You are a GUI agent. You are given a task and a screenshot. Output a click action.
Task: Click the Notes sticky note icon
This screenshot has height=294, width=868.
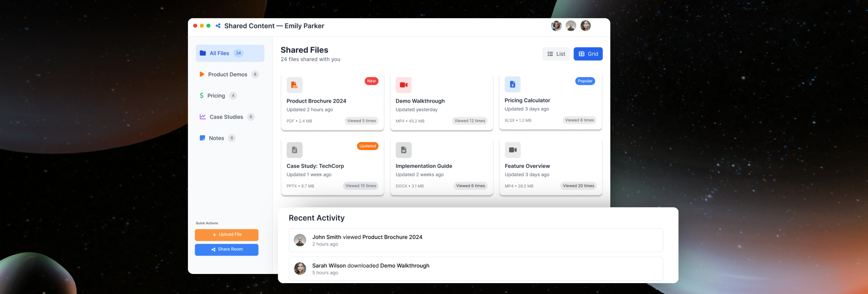[x=202, y=138]
